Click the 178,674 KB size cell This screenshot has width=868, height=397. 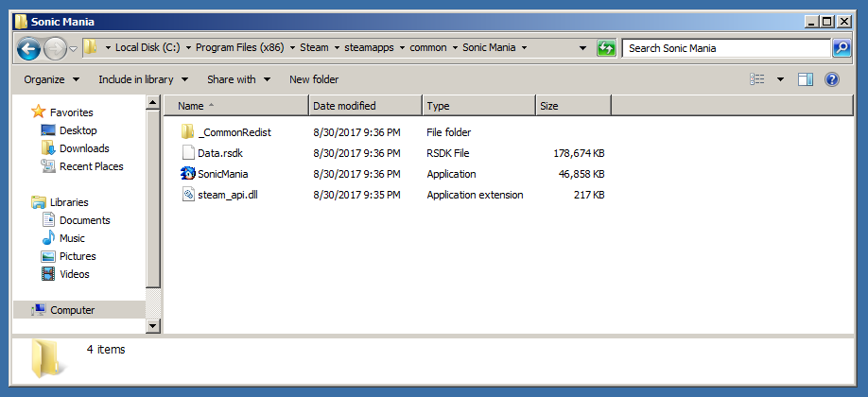point(579,153)
